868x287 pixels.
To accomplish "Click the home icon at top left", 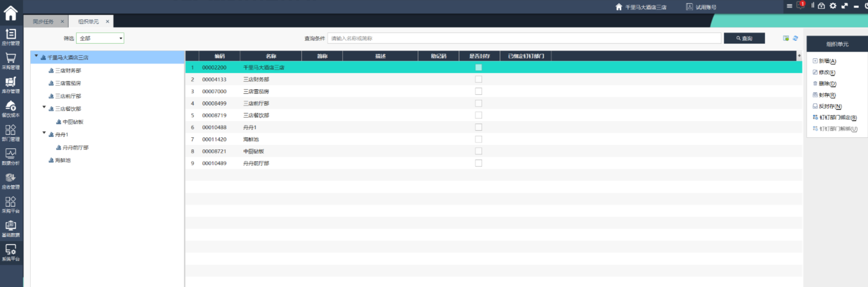I will (11, 13).
